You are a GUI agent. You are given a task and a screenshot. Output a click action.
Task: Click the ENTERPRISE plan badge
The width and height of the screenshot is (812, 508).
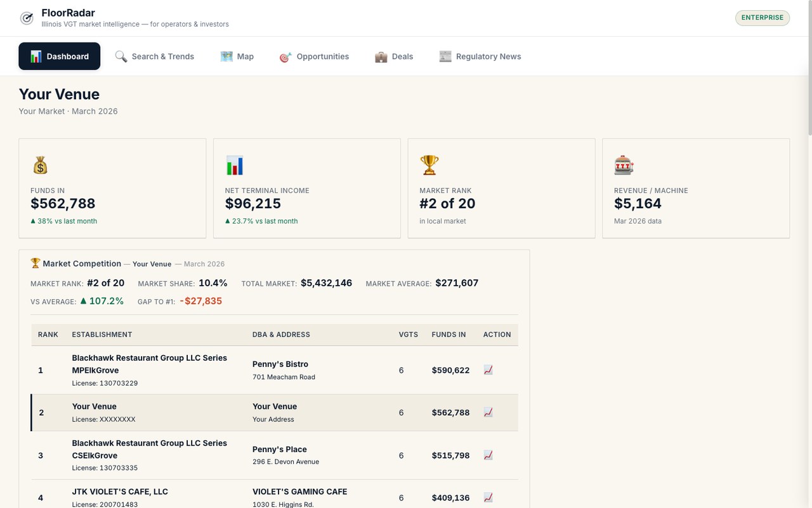(763, 18)
